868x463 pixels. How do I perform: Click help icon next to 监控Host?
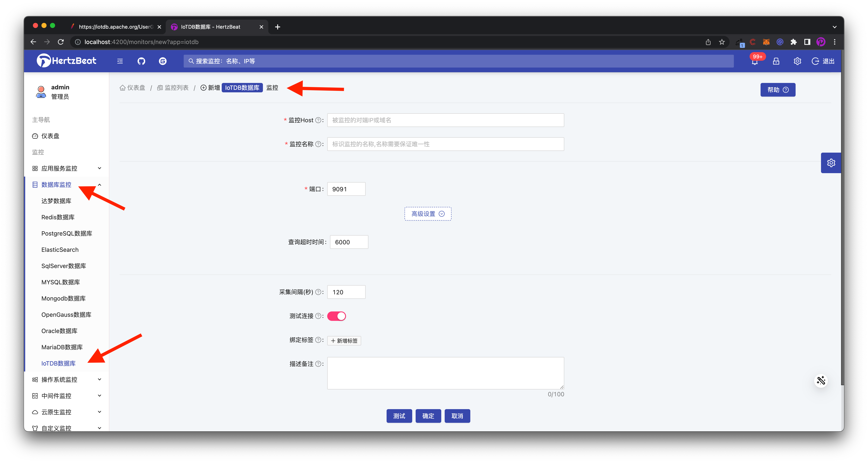click(x=318, y=120)
